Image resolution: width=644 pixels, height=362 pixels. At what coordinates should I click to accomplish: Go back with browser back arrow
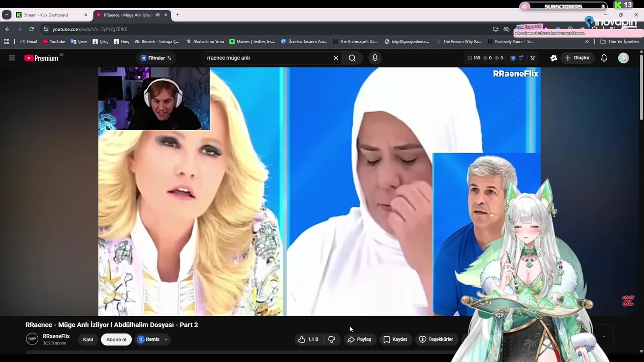[x=7, y=29]
